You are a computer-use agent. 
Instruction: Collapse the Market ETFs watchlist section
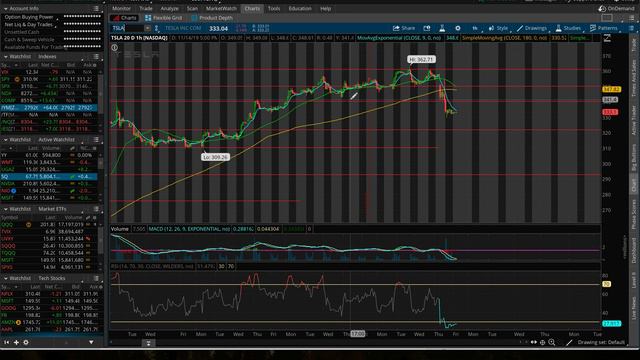coord(6,209)
